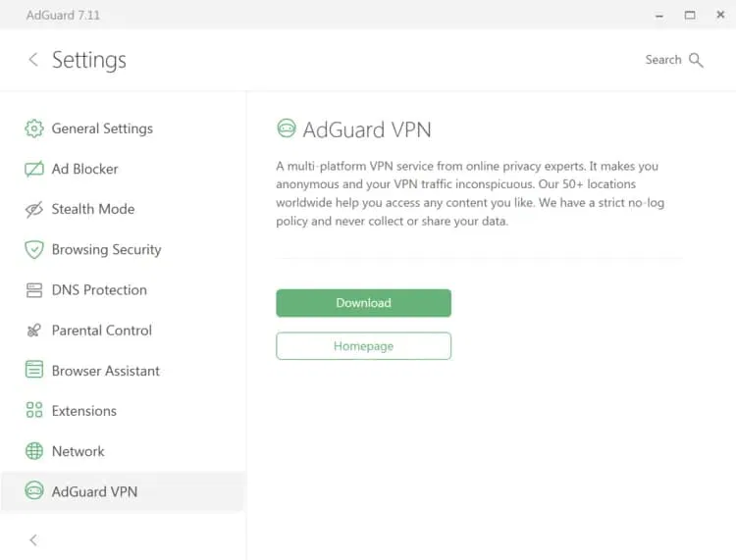Click the Homepage button
Screen dimensions: 736x560
pyautogui.click(x=363, y=346)
